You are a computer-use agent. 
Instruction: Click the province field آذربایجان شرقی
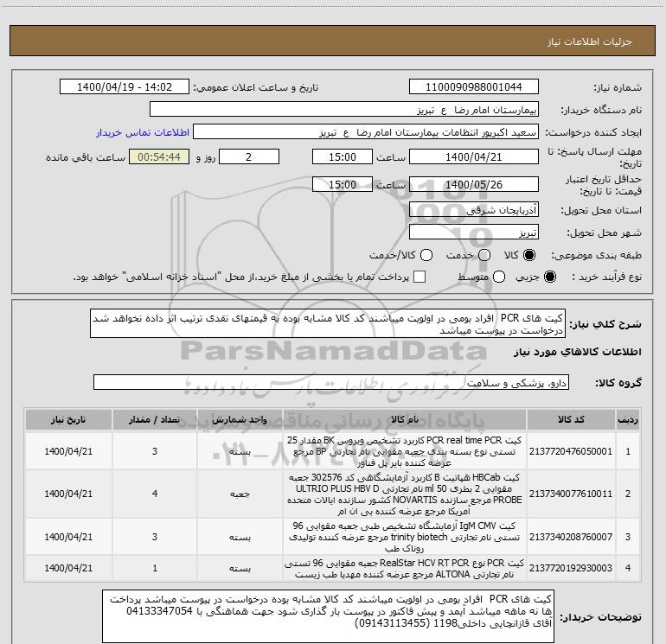coord(474,210)
